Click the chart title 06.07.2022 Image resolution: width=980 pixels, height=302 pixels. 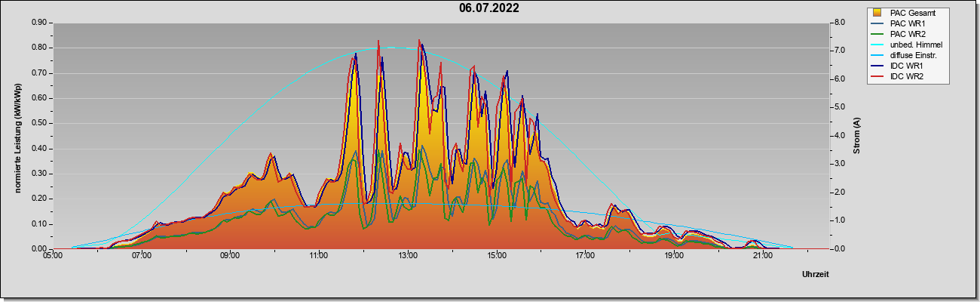coord(489,9)
